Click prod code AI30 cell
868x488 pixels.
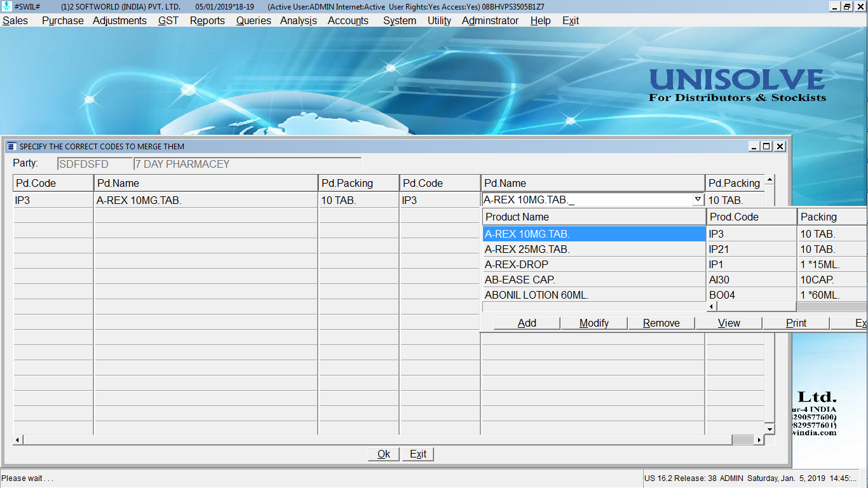click(752, 280)
